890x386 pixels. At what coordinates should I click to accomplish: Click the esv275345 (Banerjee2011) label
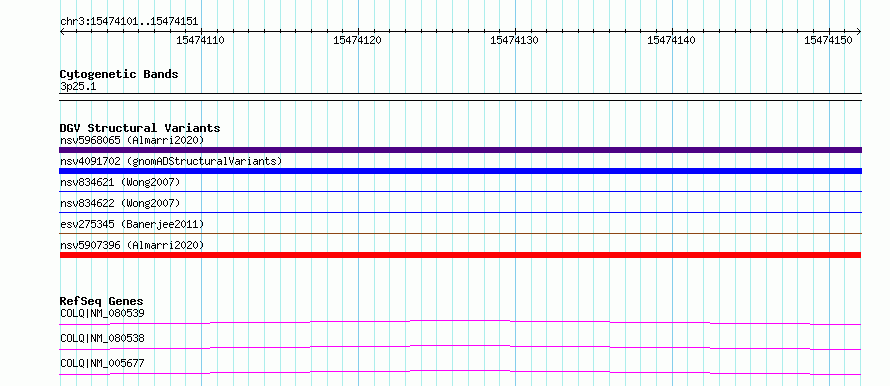coord(132,224)
